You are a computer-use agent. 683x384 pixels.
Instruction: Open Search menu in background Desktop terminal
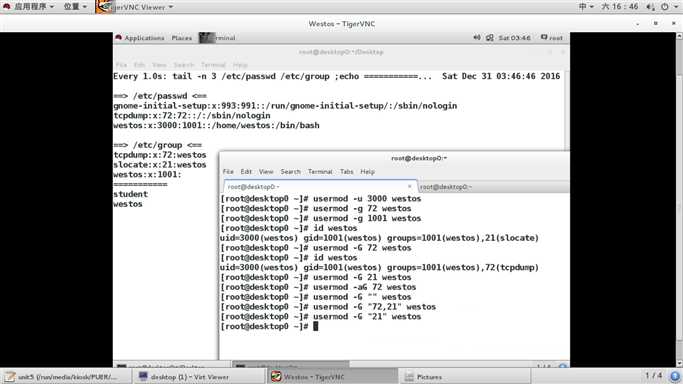tap(183, 65)
